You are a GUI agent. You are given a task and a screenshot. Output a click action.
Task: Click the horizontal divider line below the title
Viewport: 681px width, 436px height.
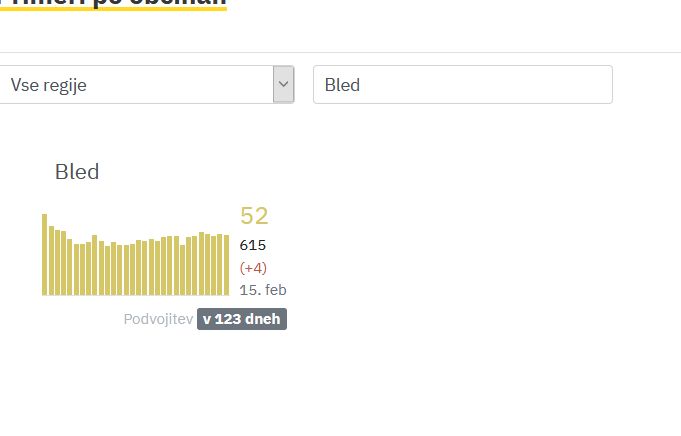point(340,52)
